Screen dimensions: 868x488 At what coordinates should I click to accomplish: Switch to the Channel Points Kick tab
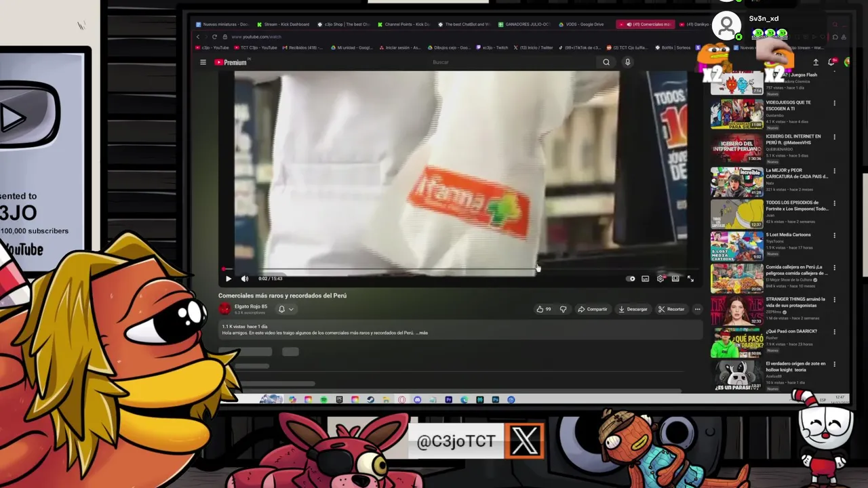point(403,24)
